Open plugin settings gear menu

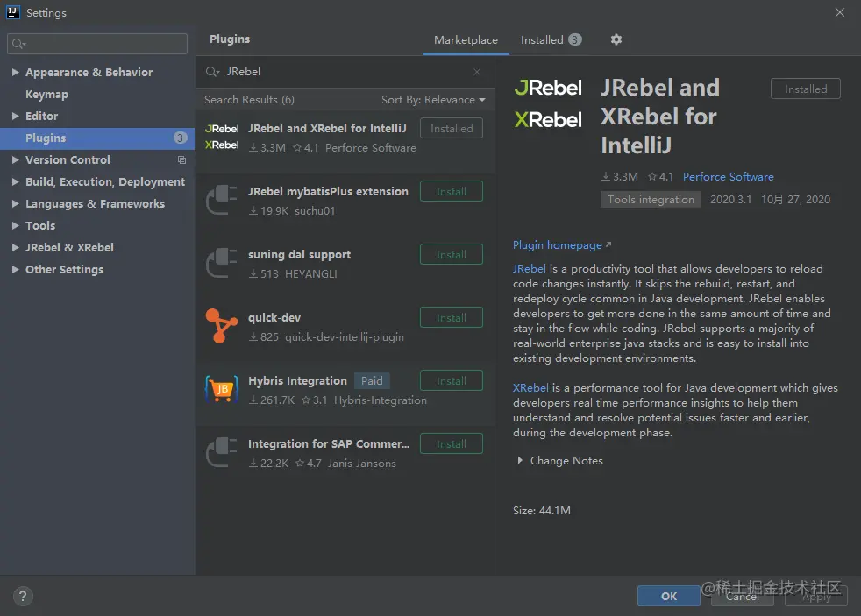(616, 39)
